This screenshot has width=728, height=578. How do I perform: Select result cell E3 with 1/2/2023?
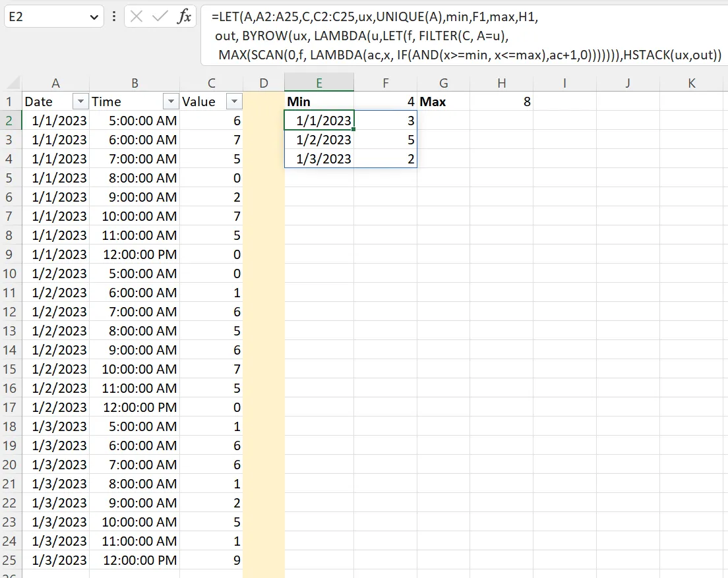click(x=319, y=140)
